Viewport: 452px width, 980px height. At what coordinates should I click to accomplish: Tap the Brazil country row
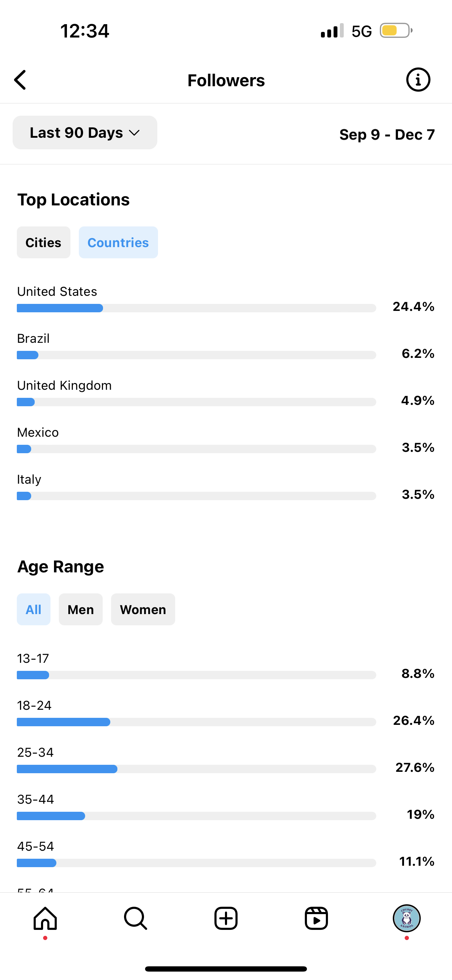[226, 346]
